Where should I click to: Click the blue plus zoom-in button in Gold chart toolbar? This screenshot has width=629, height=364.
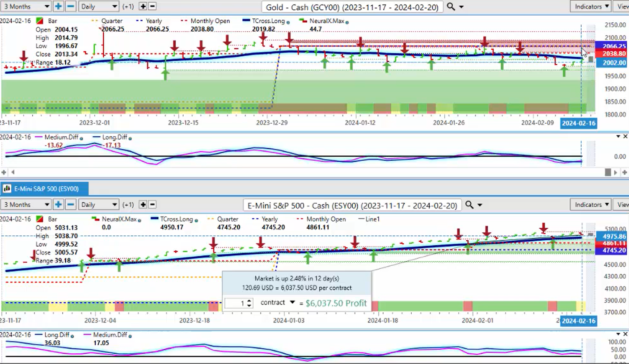59,6
